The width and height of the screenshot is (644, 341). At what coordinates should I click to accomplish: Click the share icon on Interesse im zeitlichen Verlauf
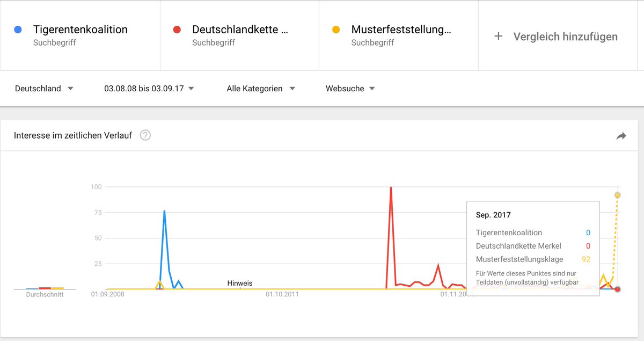pyautogui.click(x=621, y=136)
